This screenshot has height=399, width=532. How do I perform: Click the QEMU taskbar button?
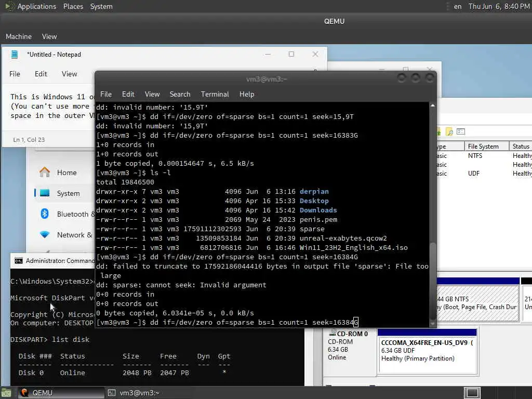click(x=61, y=393)
